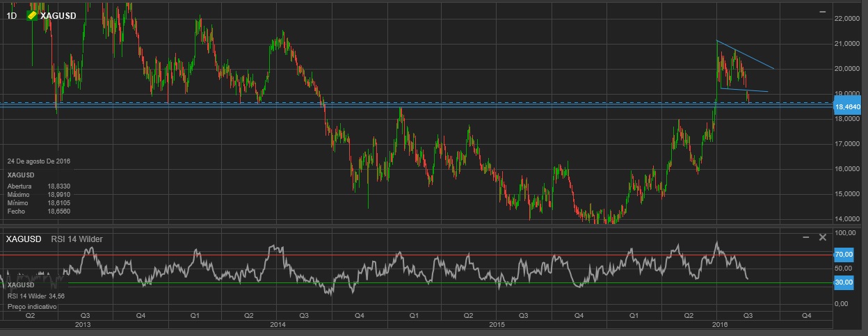Image resolution: width=868 pixels, height=336 pixels.
Task: Select the upper descending blue trendline
Action: point(748,56)
